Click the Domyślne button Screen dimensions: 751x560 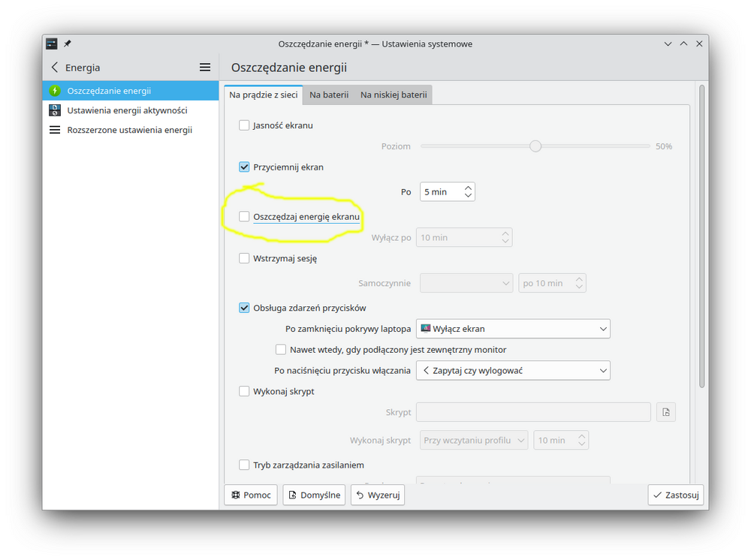(314, 495)
